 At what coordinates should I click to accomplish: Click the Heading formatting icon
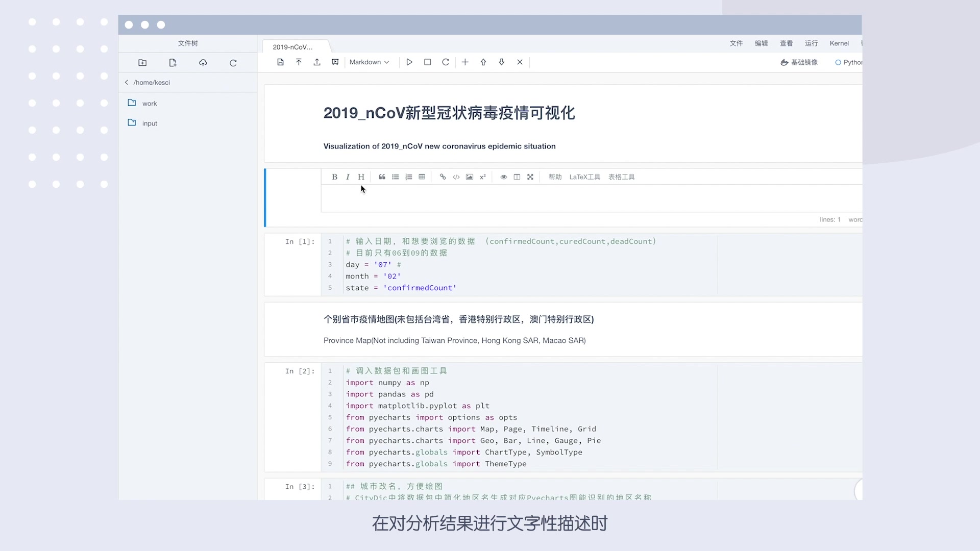[x=361, y=176]
